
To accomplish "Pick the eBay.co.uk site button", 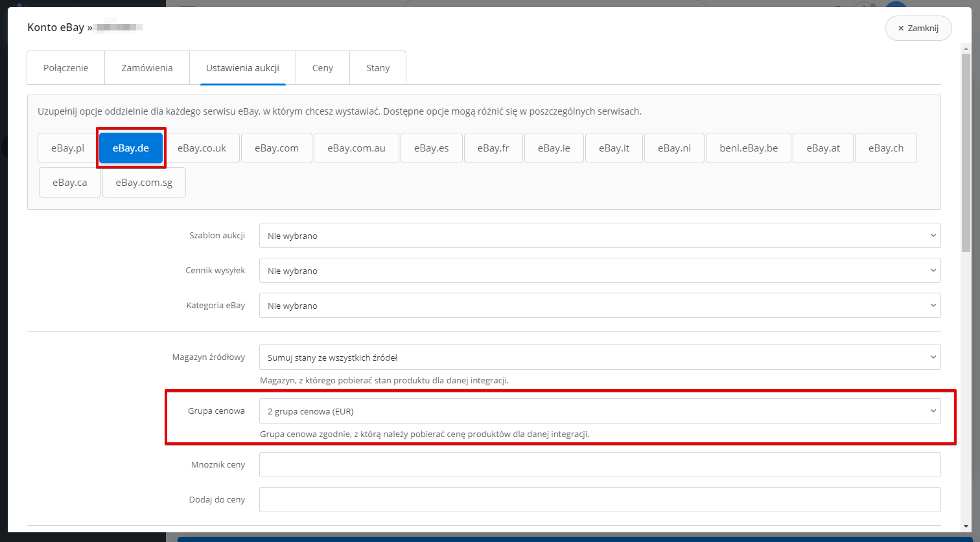I will pyautogui.click(x=202, y=148).
